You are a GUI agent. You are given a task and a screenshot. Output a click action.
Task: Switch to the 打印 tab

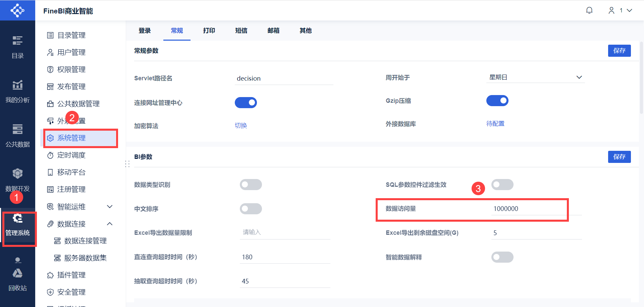tap(209, 31)
